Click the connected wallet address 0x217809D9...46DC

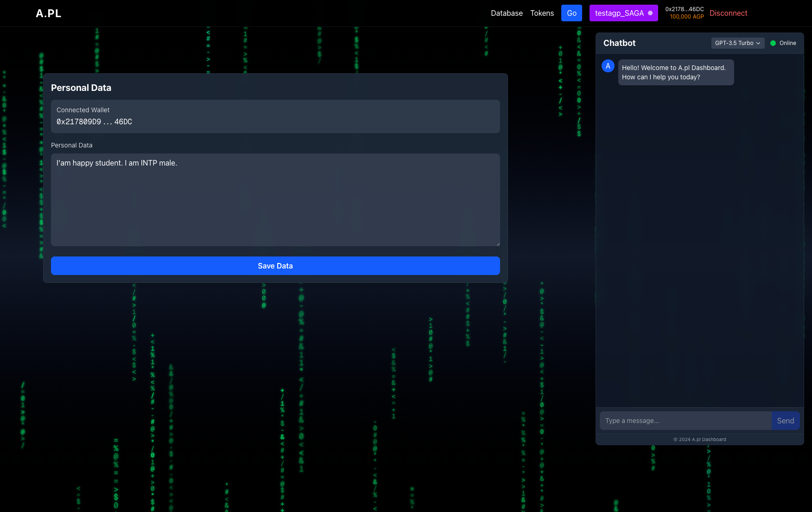click(x=94, y=122)
